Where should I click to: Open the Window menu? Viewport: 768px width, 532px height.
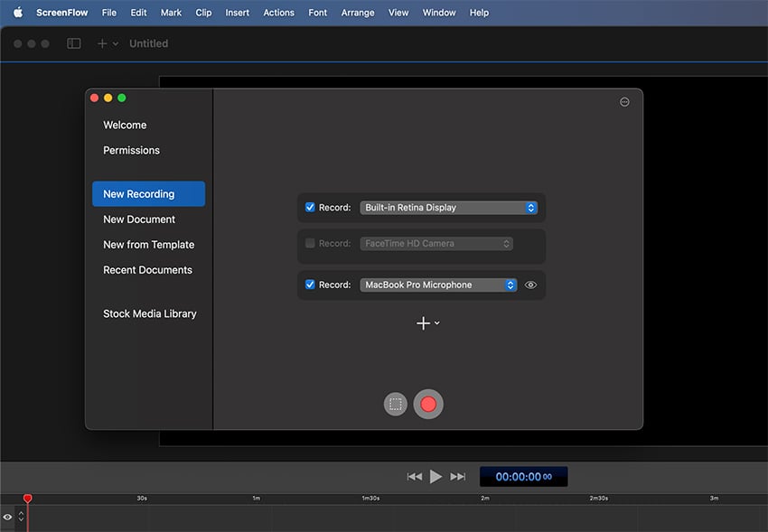[439, 13]
